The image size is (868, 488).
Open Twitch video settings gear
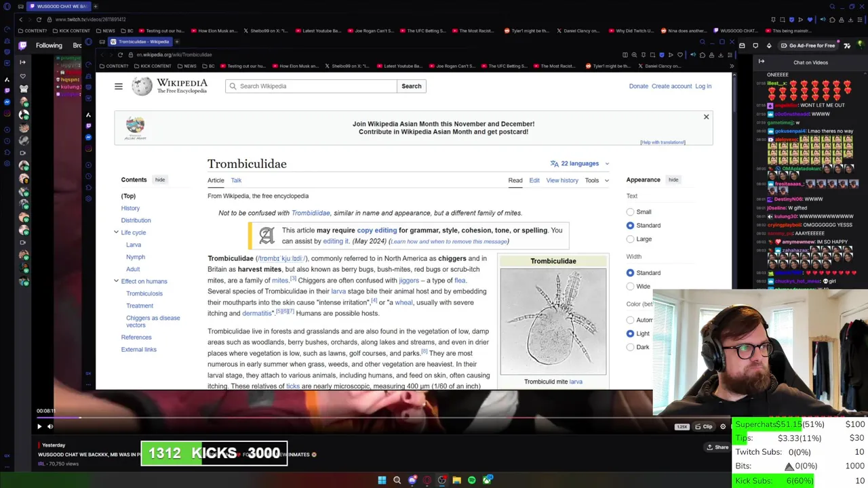click(723, 426)
